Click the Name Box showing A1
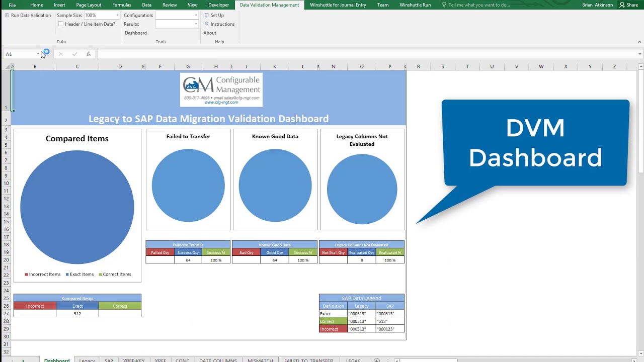Screen dimensions: 644x362 coord(19,54)
